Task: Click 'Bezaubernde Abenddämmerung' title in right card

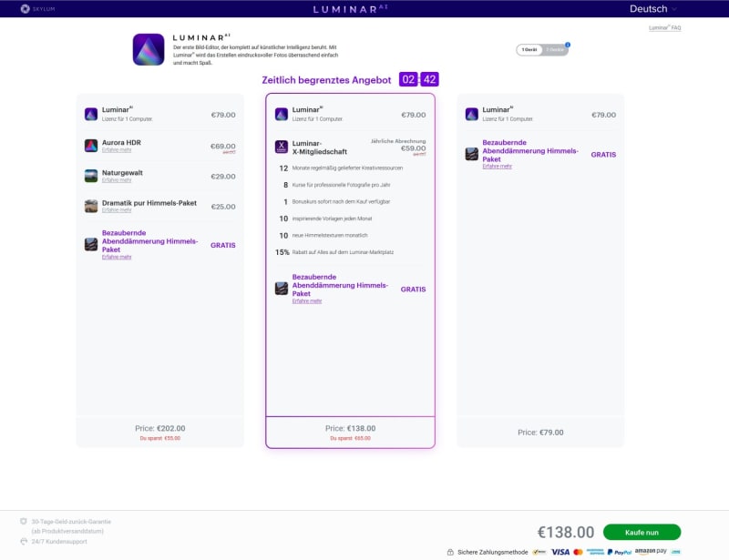Action: tap(530, 150)
